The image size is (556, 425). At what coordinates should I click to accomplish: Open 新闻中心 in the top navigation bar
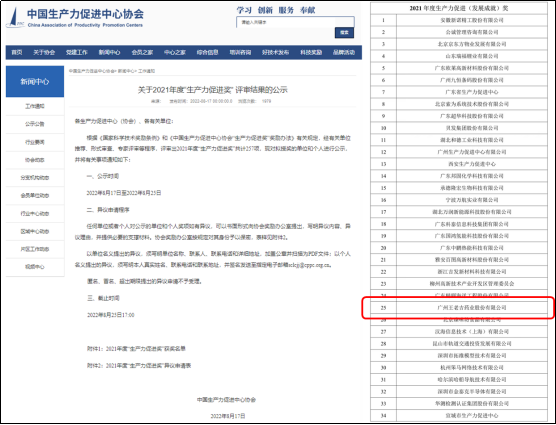(109, 52)
